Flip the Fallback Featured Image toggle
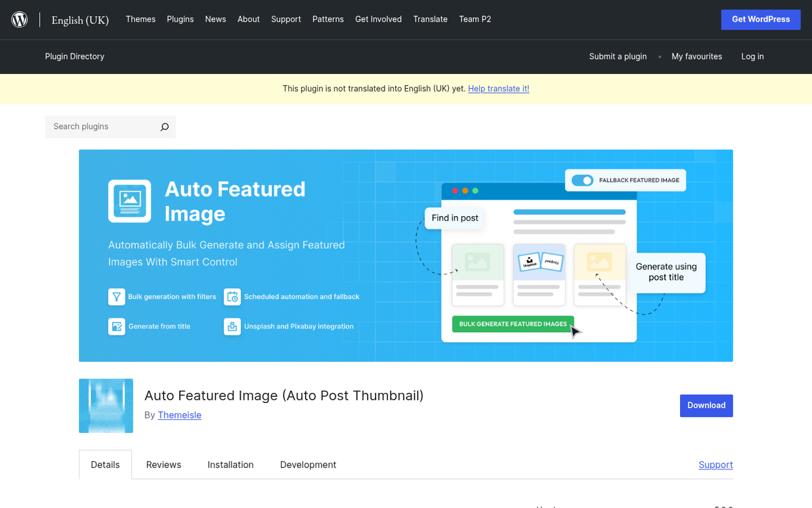The image size is (812, 508). (x=582, y=180)
